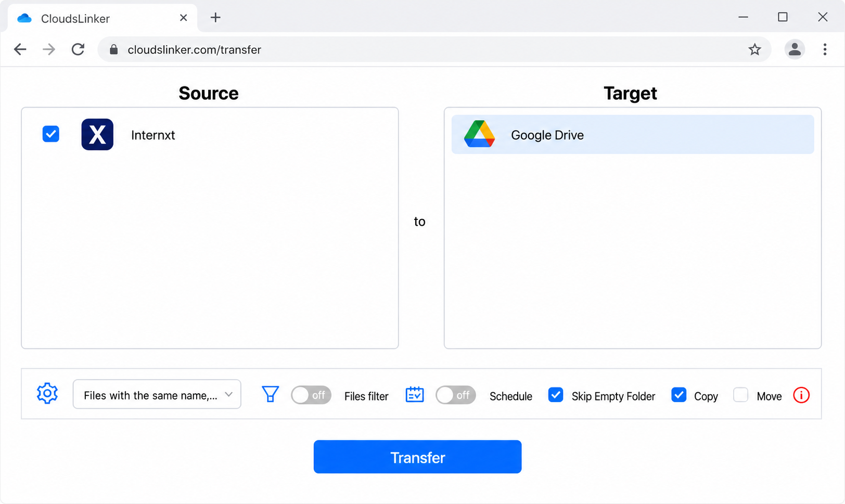Reload the page

(78, 49)
